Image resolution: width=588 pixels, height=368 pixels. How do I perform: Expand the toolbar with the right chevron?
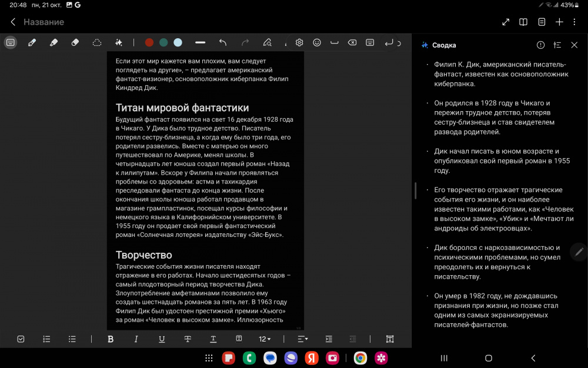(399, 43)
